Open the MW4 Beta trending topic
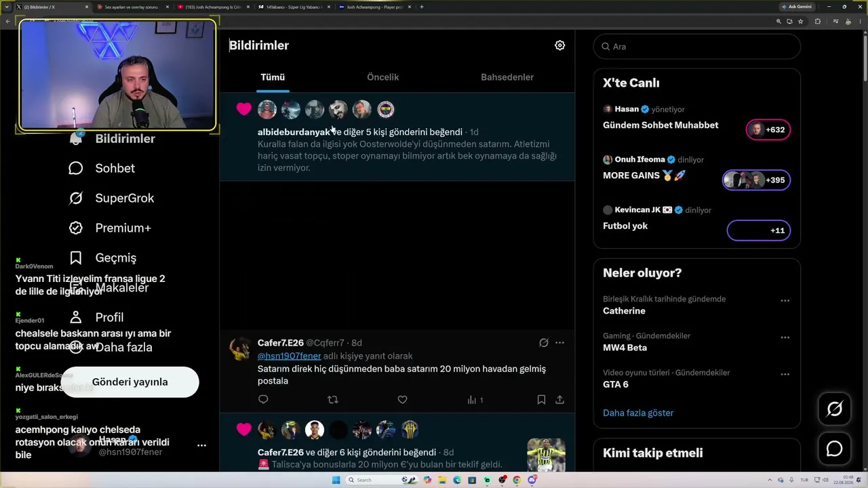 [x=625, y=348]
